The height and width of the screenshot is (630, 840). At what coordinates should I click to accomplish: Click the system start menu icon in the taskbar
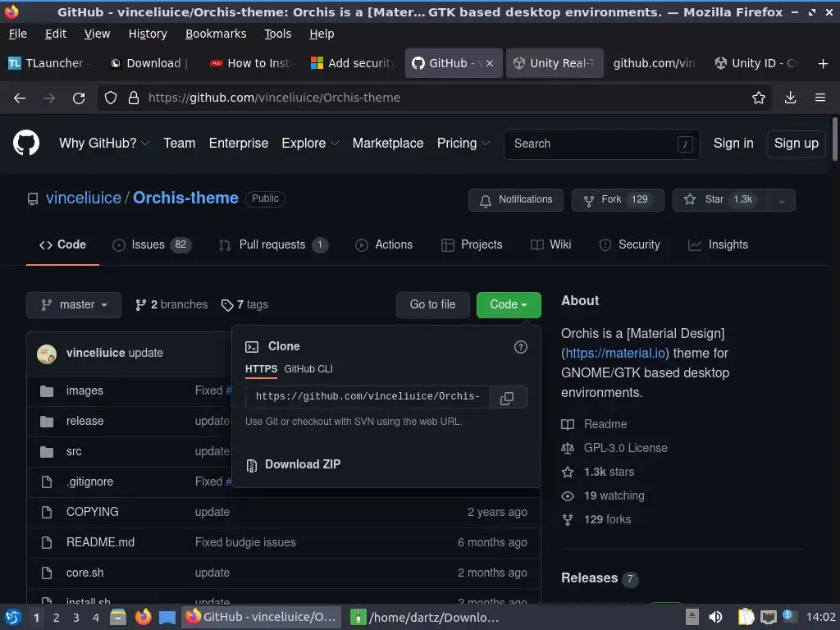coord(12,618)
